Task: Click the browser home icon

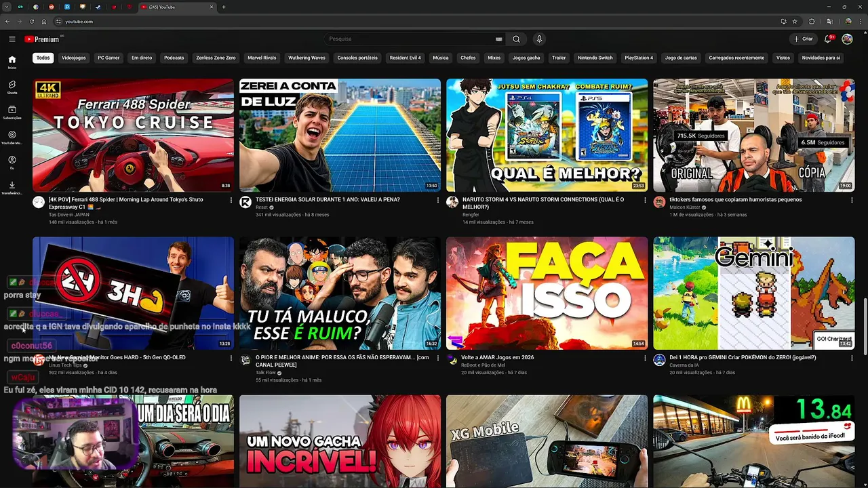Action: (44, 22)
